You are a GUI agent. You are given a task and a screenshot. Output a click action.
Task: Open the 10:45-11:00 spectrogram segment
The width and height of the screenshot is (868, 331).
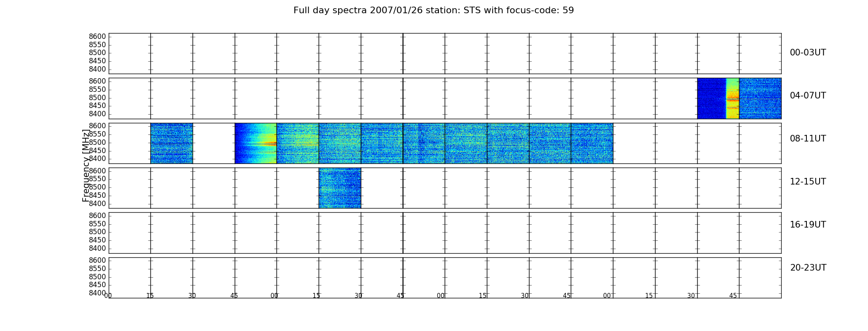[592, 143]
